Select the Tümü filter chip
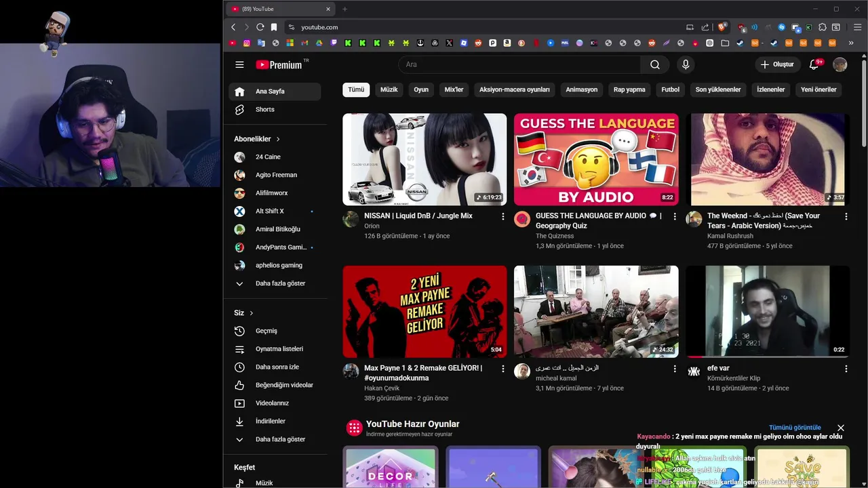Image resolution: width=868 pixels, height=488 pixels. (x=356, y=89)
